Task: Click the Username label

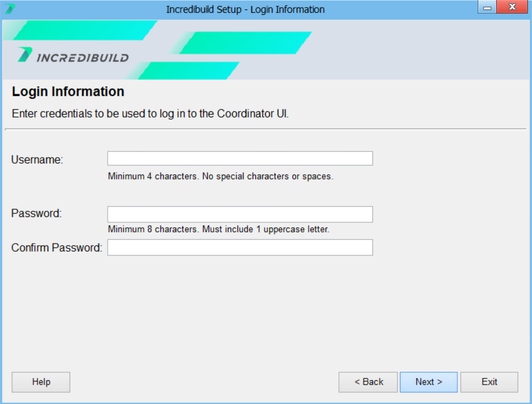Action: point(37,160)
